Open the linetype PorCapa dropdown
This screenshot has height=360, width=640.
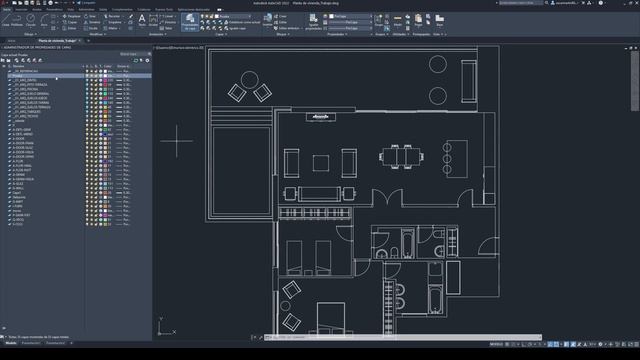tap(351, 29)
